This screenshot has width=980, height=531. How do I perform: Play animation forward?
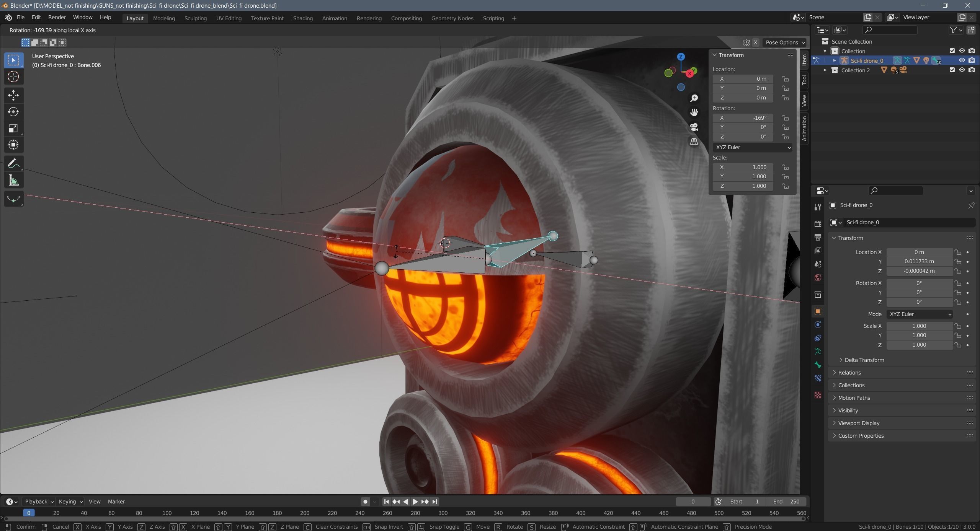point(415,502)
